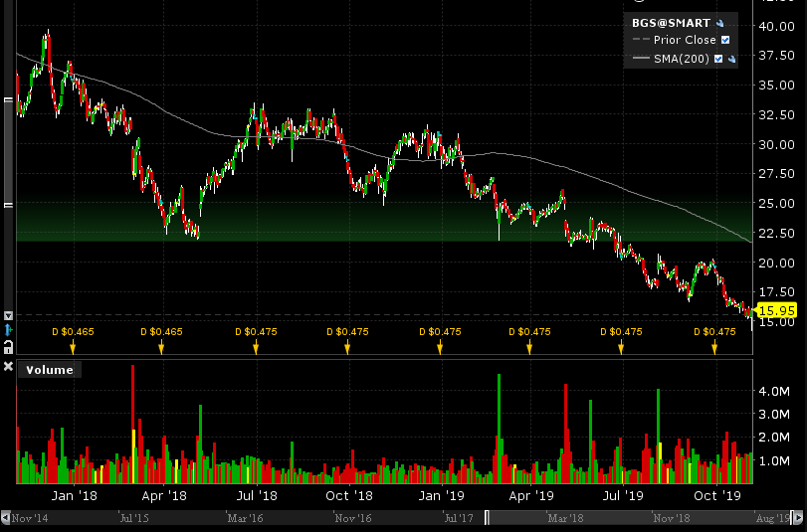This screenshot has width=807, height=532.
Task: Open SMA(200) indicator settings wrench
Action: click(731, 59)
